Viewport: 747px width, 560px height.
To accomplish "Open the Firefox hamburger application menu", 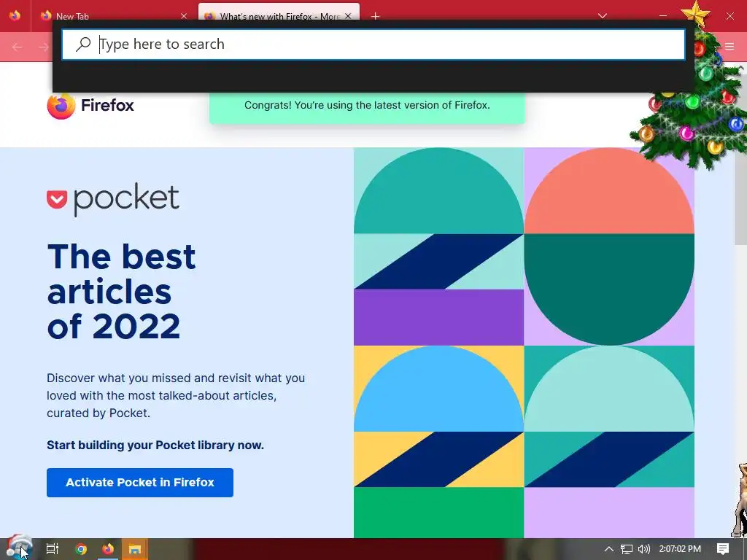I will pyautogui.click(x=729, y=46).
